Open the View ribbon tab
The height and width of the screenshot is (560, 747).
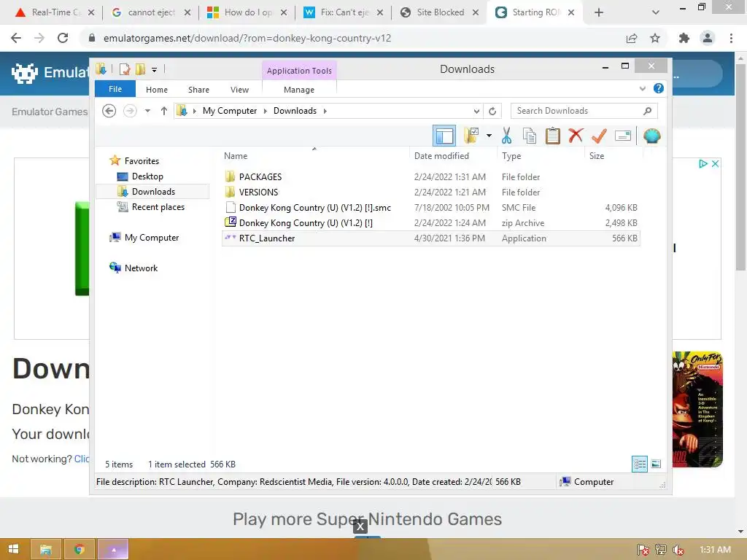pyautogui.click(x=239, y=90)
